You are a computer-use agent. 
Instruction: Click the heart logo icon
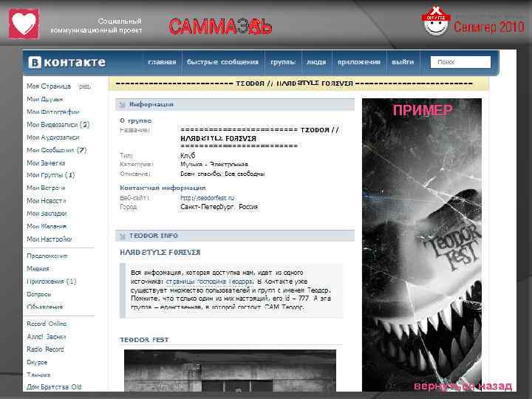click(24, 24)
